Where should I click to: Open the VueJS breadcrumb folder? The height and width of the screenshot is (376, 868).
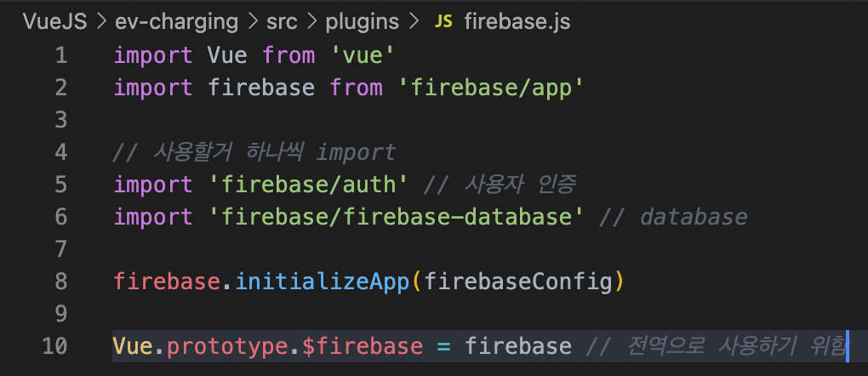point(54,22)
